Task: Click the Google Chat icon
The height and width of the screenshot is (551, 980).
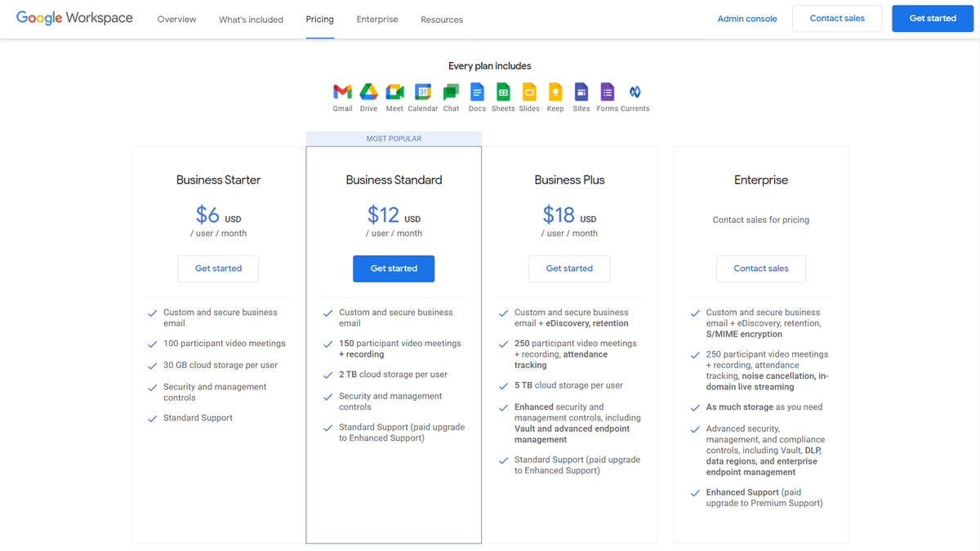Action: pos(451,92)
